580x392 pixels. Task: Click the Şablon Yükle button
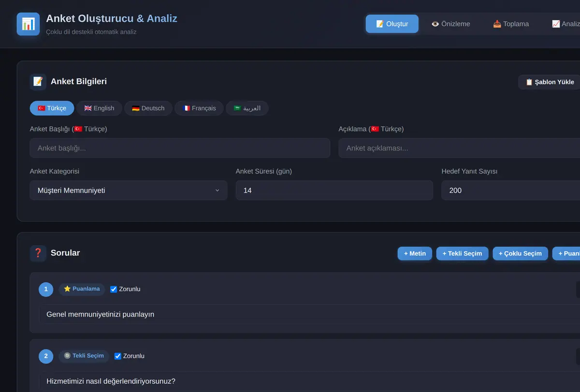pos(550,82)
